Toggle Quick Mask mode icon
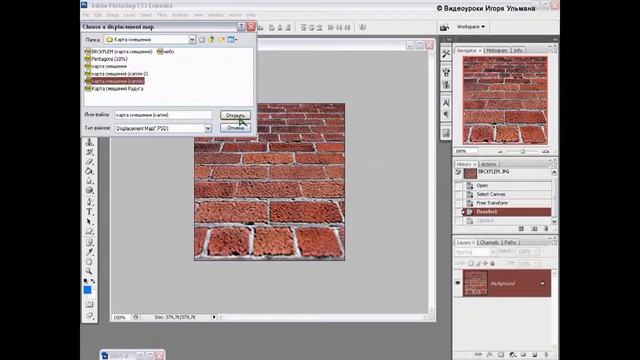This screenshot has height=360, width=640. pos(89,304)
